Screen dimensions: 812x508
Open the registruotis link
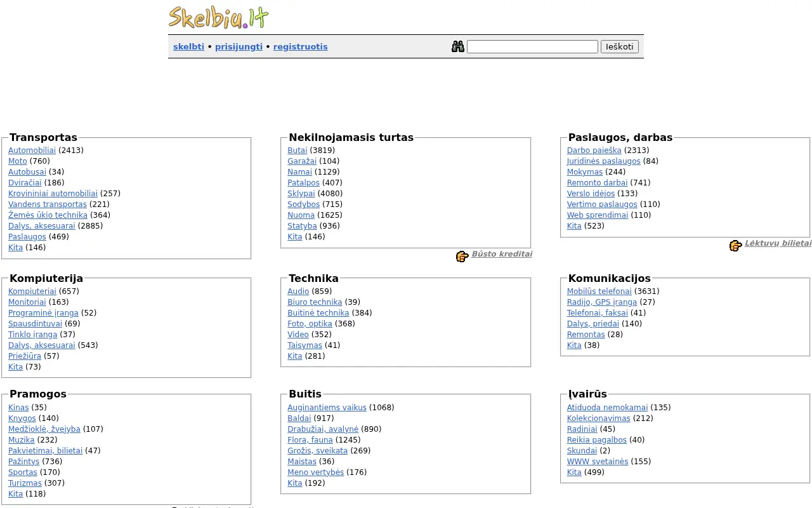pos(301,46)
